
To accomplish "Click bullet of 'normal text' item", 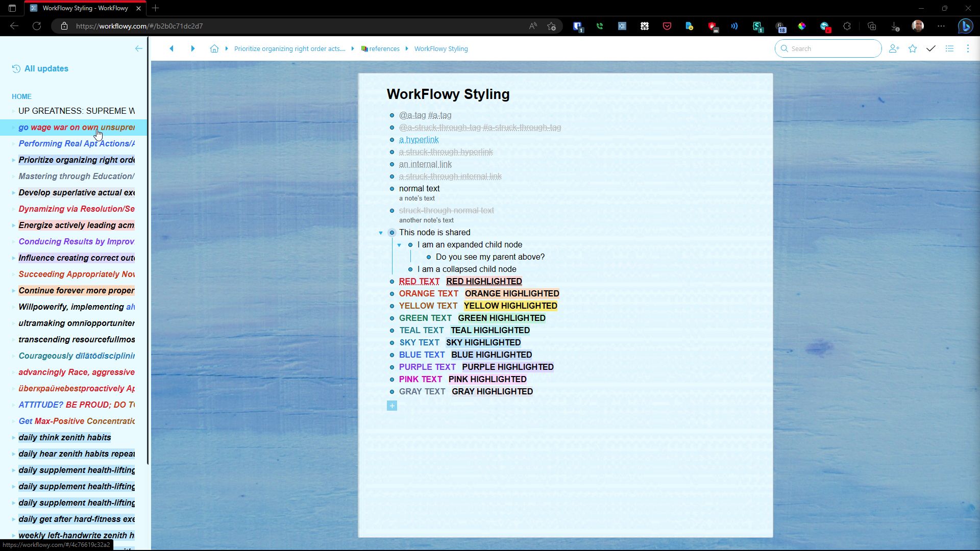I will (392, 189).
